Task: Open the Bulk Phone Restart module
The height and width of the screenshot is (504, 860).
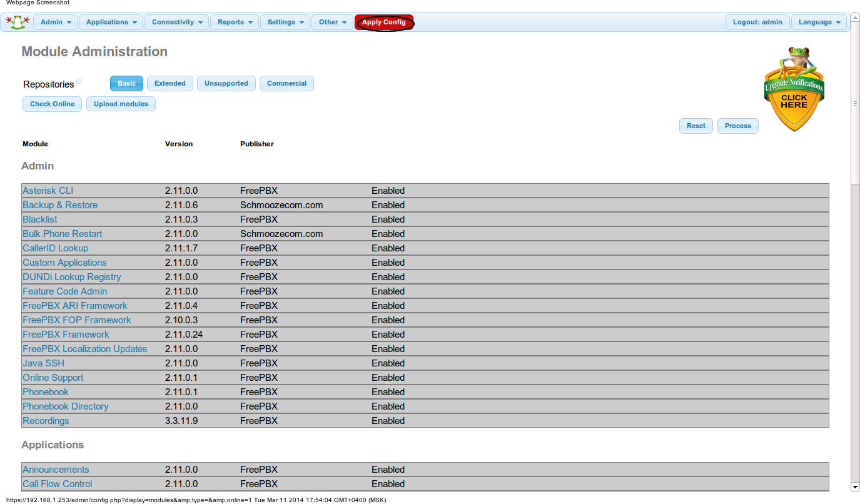Action: 63,234
